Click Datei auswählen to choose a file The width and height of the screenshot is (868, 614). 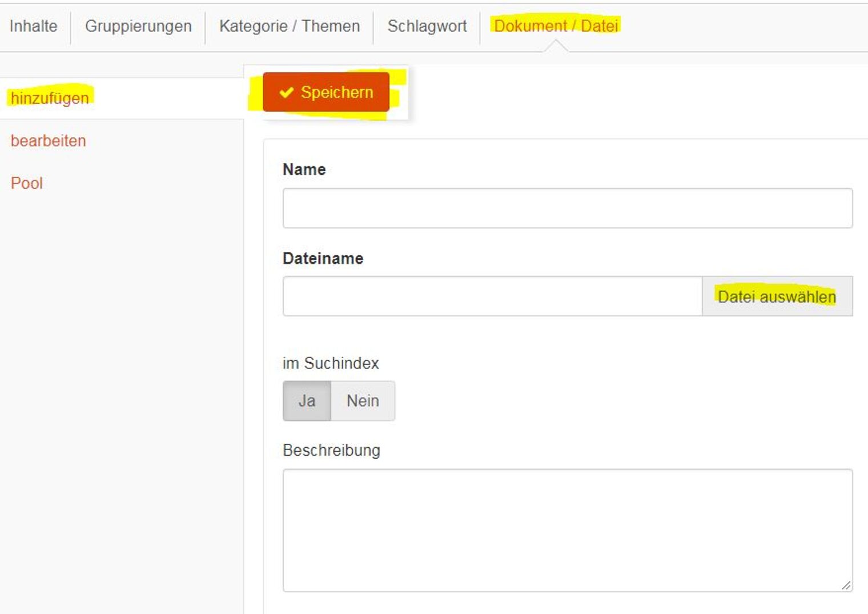click(x=777, y=296)
